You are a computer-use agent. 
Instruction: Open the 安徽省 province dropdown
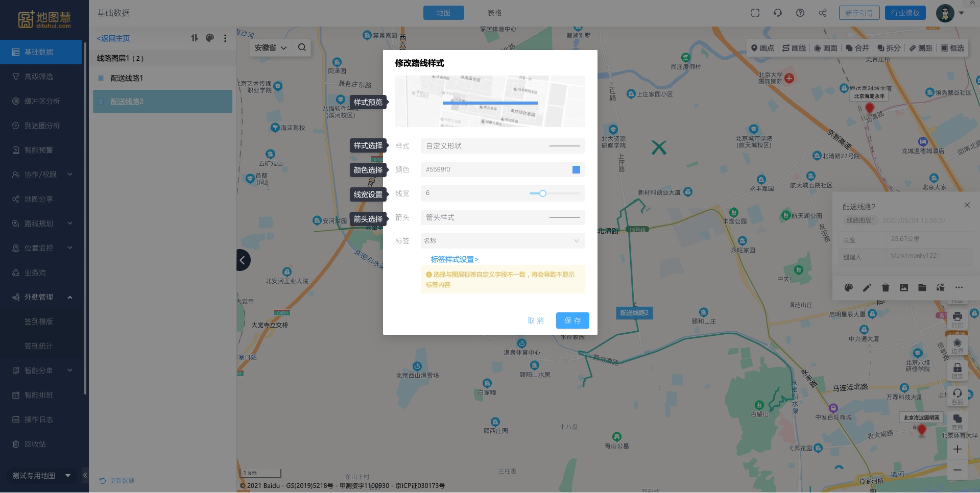point(270,47)
